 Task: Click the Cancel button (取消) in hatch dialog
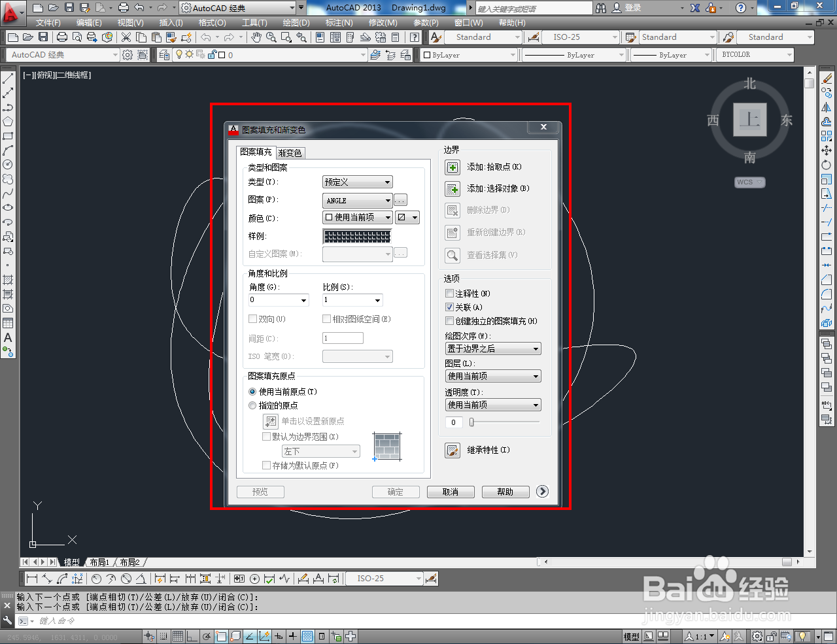451,492
